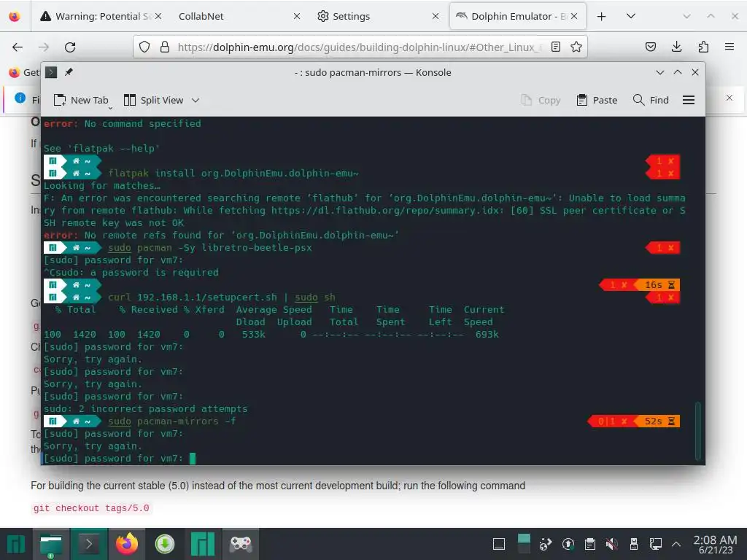Open network connection tray icon
The image size is (747, 560).
pos(656,544)
